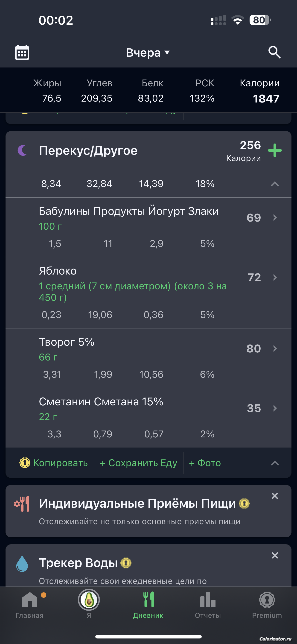Add a photo with + Фото

(x=205, y=463)
